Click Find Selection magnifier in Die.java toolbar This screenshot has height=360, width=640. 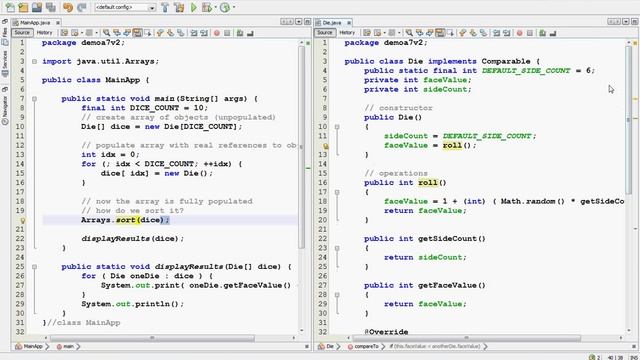coord(409,33)
